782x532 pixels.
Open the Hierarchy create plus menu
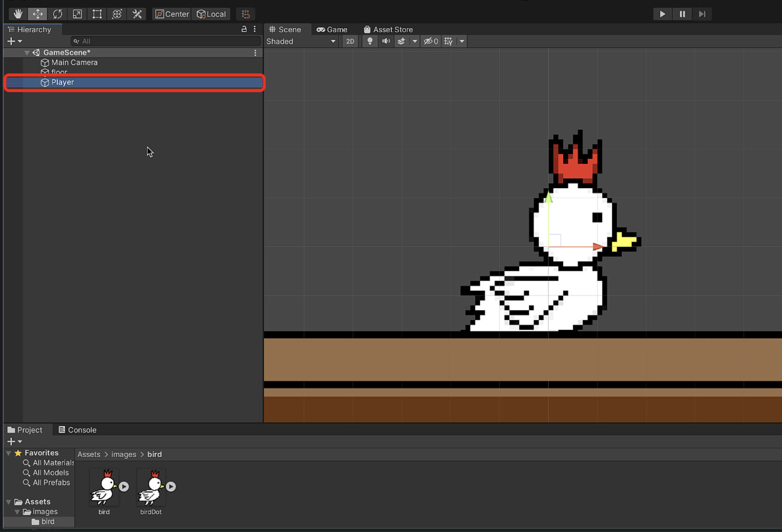14,41
